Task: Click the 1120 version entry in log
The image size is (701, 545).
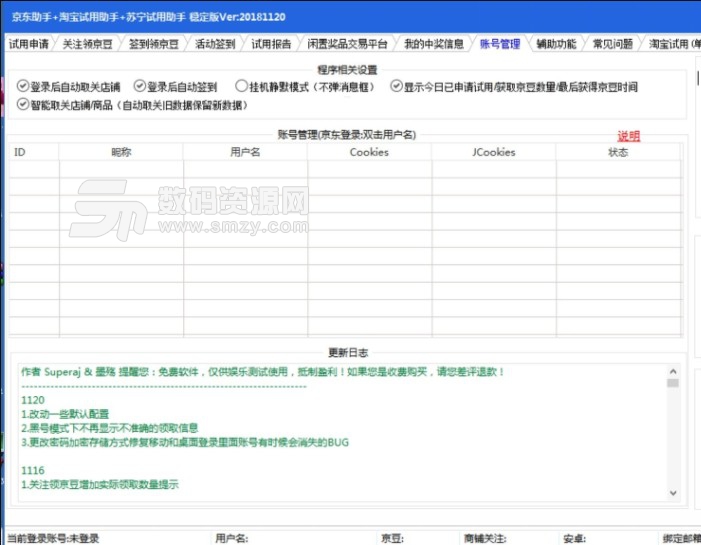Action: coord(33,400)
